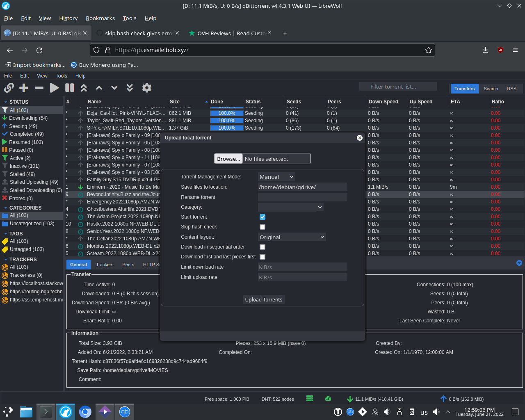Click the Done progress bar of the Eminem torrent
Viewport: 525px width, 420px height.
coord(226,187)
